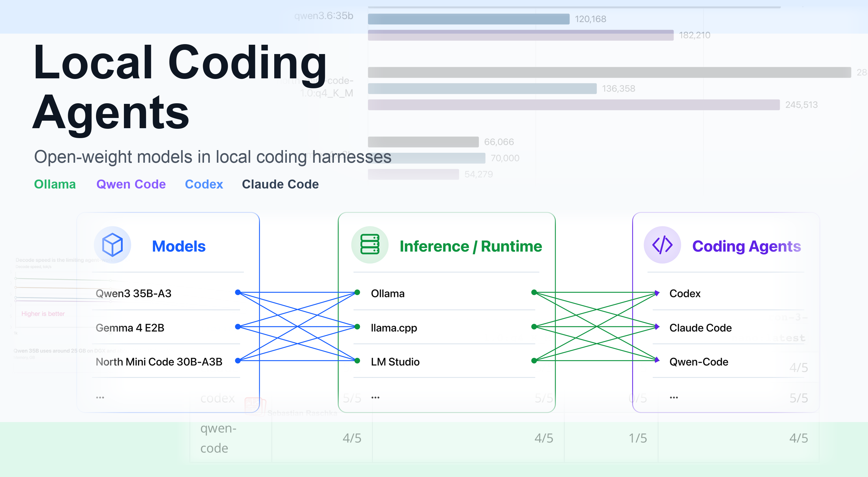The image size is (868, 477).
Task: Click the Open-weight models subtitle text
Action: coord(213,157)
